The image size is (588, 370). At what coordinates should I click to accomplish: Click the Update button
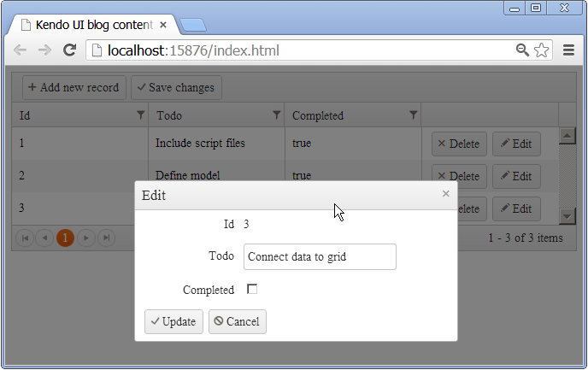173,321
